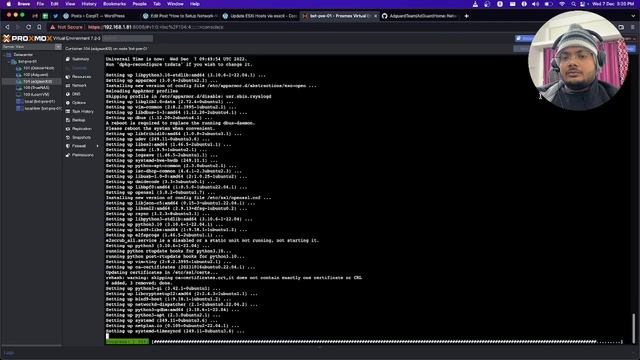Click the Wi-Fi status icon
The image size is (640, 360).
(x=562, y=4)
